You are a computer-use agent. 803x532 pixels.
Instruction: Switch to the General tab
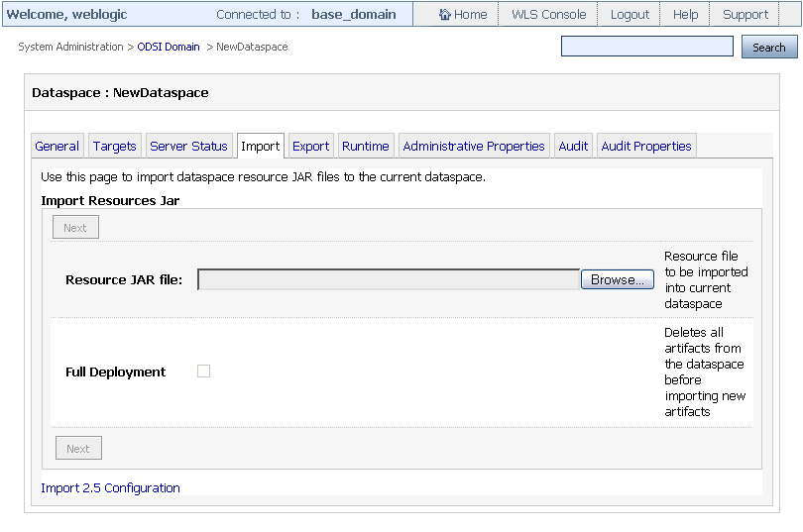pos(57,147)
